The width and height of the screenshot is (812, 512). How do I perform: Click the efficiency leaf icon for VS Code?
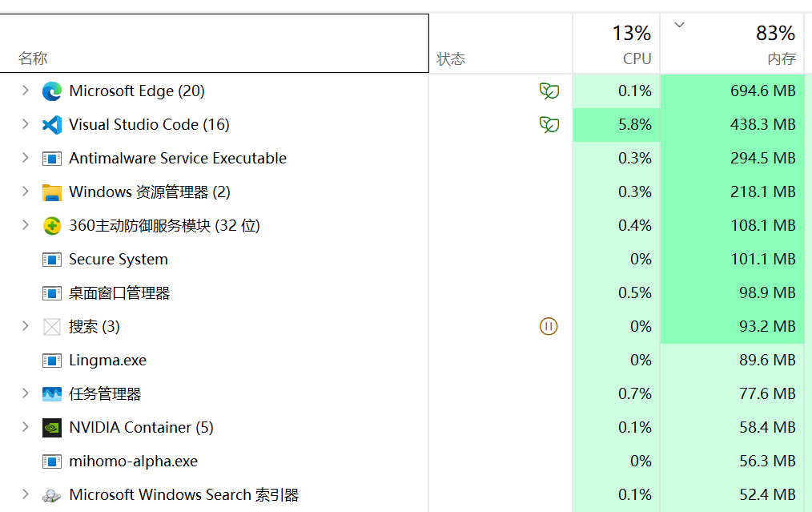pyautogui.click(x=549, y=125)
